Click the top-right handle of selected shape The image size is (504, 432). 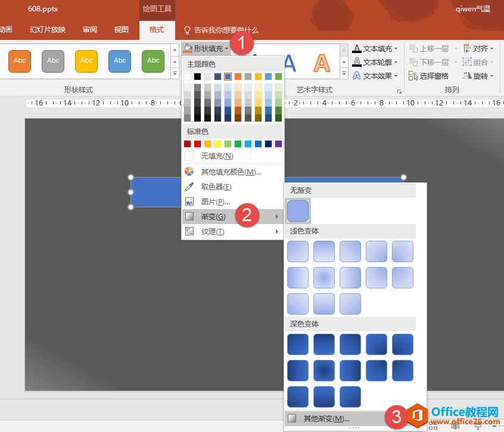pyautogui.click(x=404, y=177)
